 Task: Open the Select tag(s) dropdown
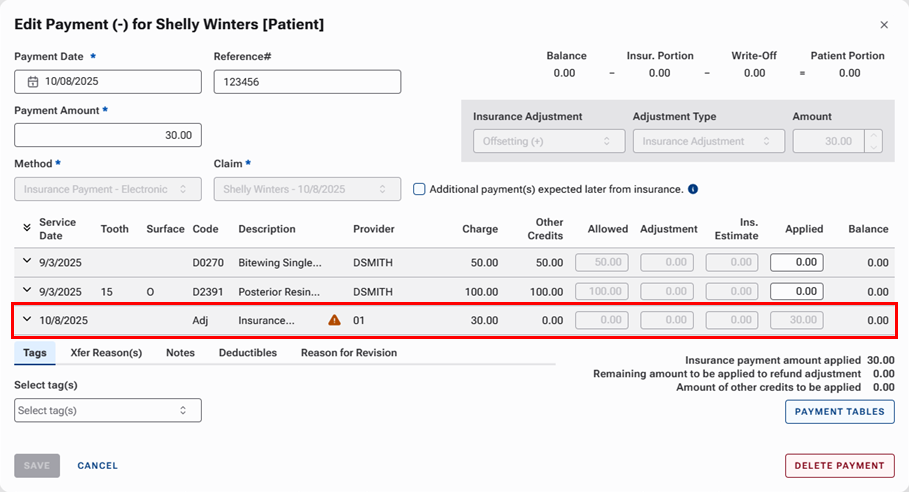click(x=108, y=410)
